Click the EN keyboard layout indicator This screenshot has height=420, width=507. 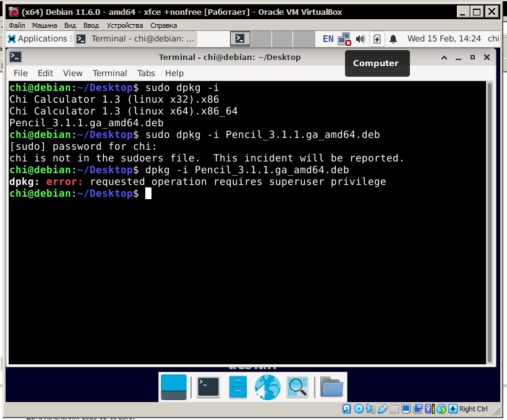pyautogui.click(x=328, y=39)
